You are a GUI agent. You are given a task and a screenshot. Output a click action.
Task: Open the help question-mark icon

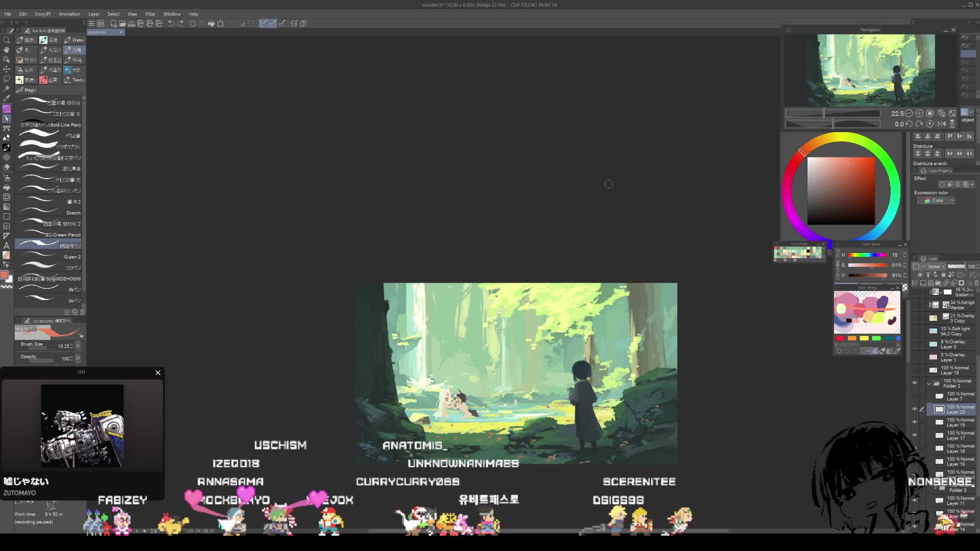[304, 23]
